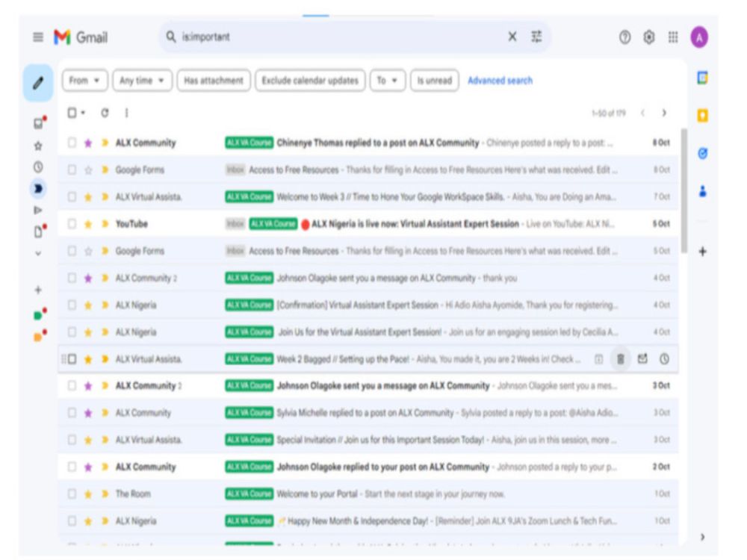
Task: Open Happy New Month & Independence Day email
Action: 368,521
